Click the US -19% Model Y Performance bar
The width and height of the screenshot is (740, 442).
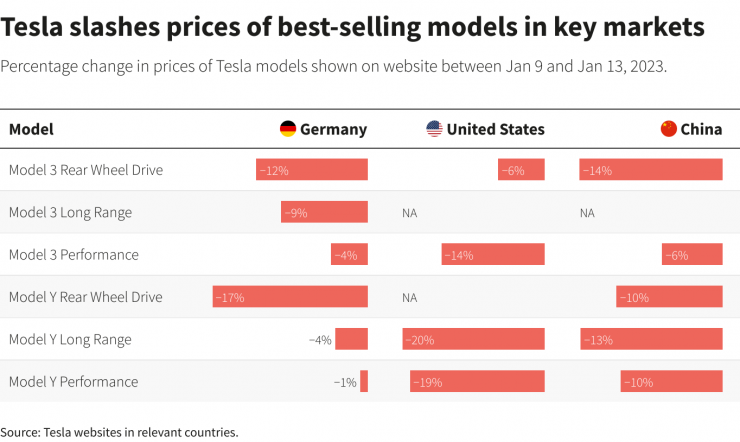point(477,381)
